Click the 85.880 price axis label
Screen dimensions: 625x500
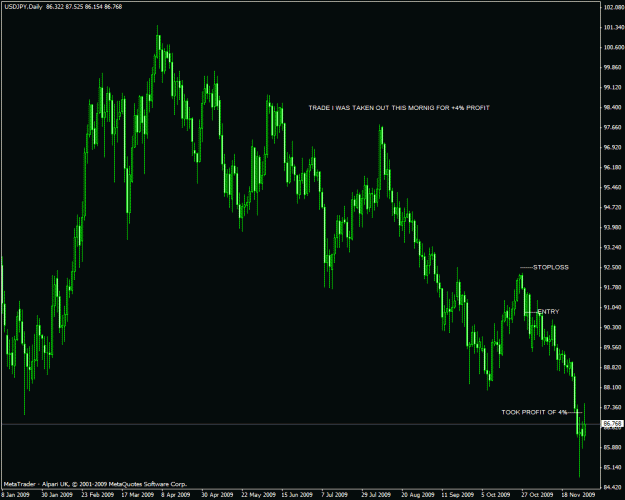tap(613, 447)
